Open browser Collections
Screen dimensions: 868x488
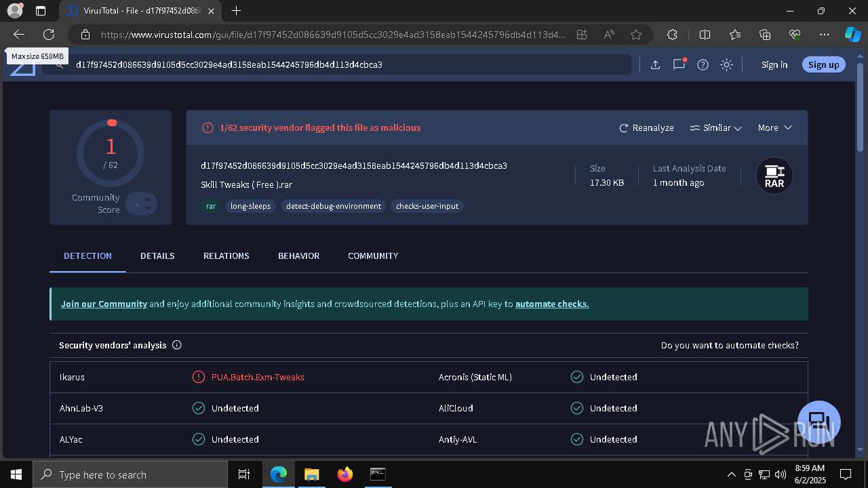[765, 35]
